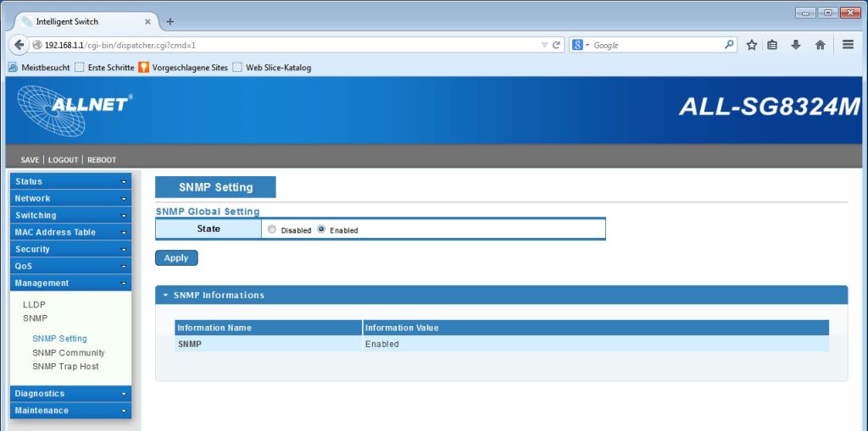This screenshot has width=868, height=431.
Task: Expand the Switching menu section
Action: 70,215
